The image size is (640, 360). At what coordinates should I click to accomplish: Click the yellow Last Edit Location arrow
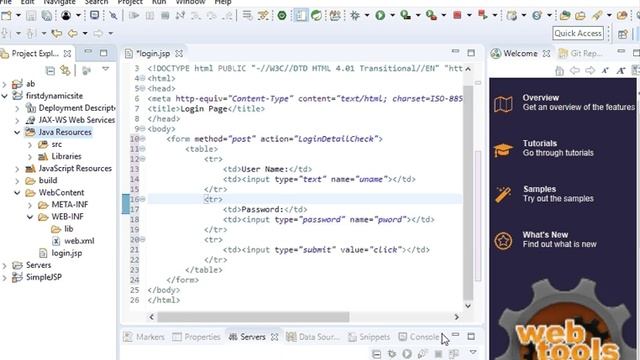(x=57, y=33)
